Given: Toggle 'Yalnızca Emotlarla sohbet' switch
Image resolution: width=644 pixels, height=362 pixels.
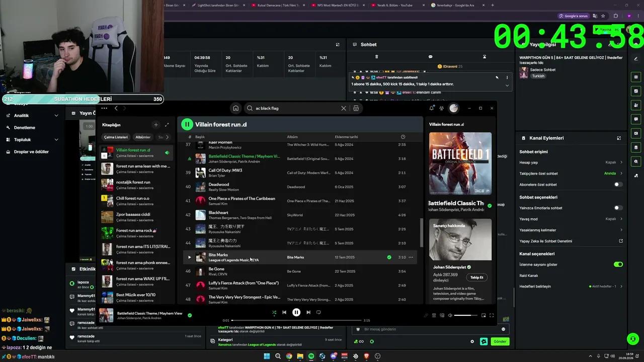Looking at the screenshot, I should point(618,208).
